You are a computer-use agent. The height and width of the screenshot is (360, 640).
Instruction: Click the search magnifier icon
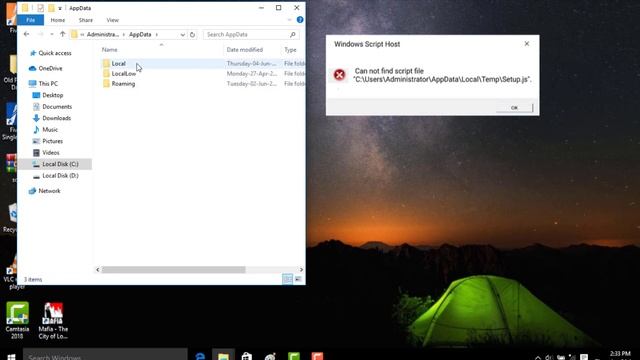pos(293,35)
